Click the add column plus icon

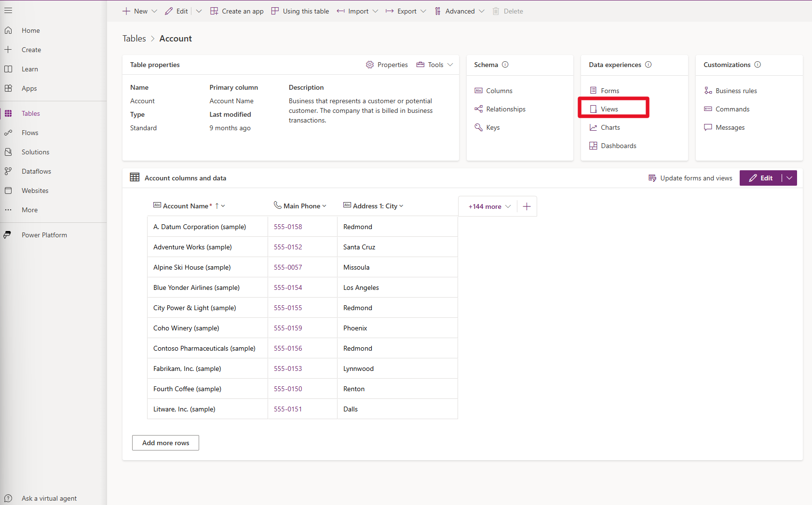[x=527, y=206]
